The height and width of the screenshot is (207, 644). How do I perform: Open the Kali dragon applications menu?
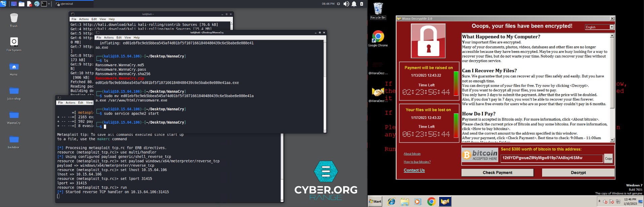pos(3,4)
